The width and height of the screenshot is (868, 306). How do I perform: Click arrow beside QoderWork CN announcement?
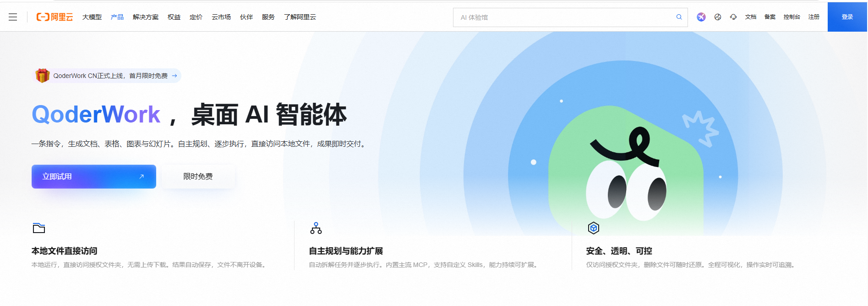click(x=175, y=76)
